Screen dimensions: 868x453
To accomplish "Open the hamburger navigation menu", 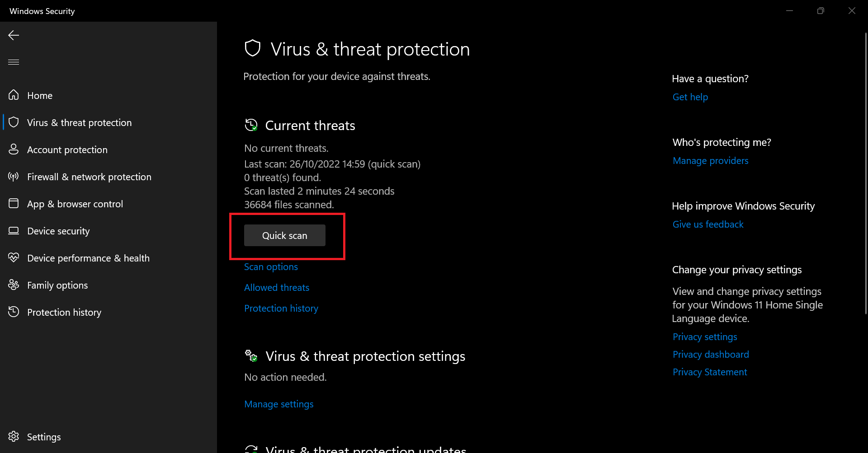I will (x=13, y=62).
